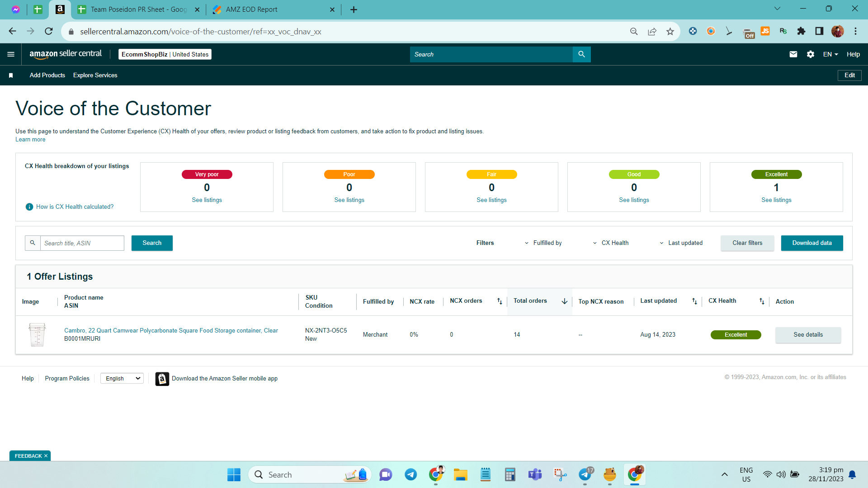The image size is (868, 488).
Task: Click Download data button
Action: pos(812,243)
